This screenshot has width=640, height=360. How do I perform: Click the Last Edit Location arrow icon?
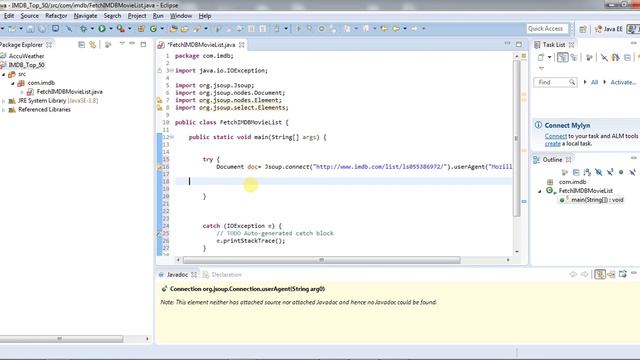click(x=384, y=29)
